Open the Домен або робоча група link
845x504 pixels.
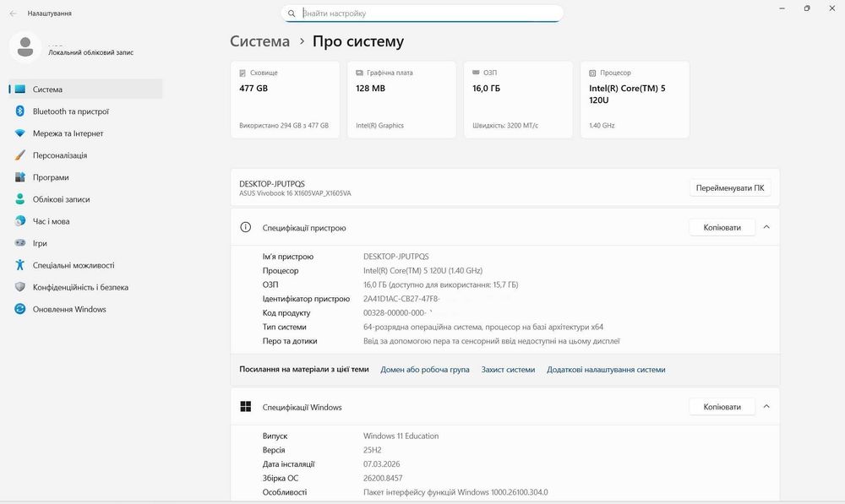(425, 370)
